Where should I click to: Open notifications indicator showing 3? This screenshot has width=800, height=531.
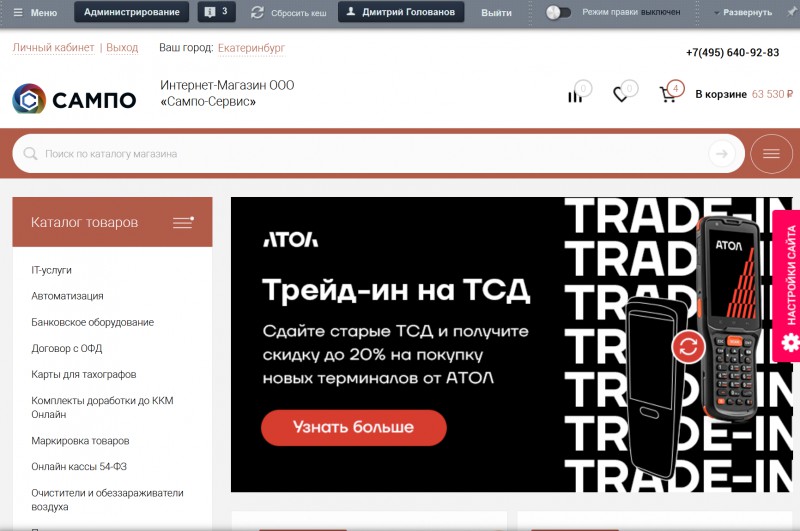click(217, 12)
